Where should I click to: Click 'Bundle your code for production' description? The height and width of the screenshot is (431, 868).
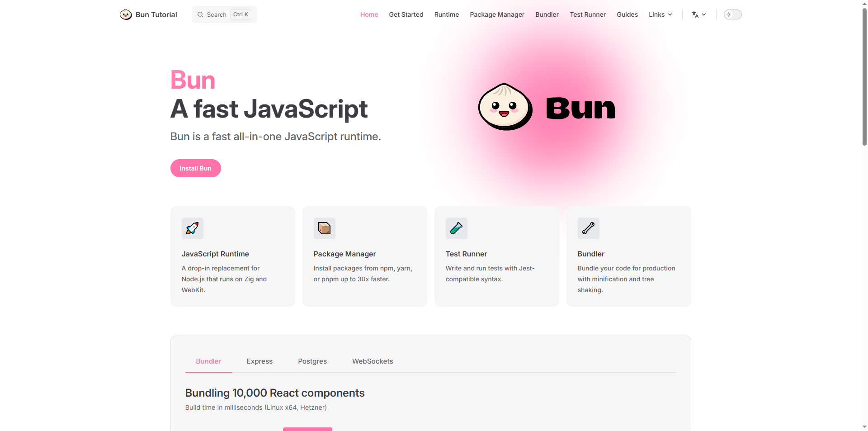[x=626, y=279]
